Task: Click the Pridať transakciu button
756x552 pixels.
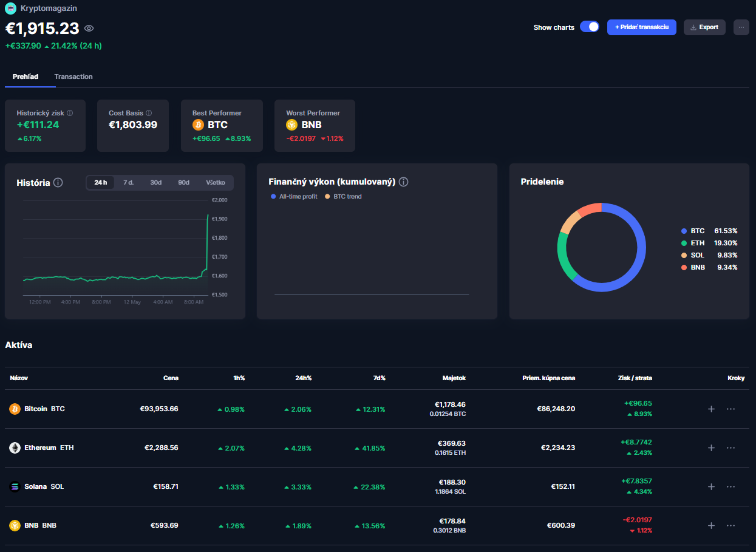Action: click(641, 27)
